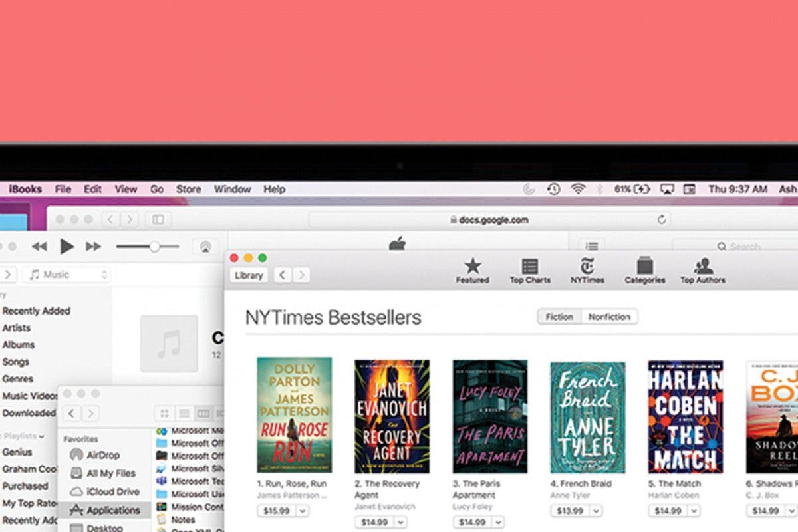
Task: Open the Music library dropdown in iTunes
Action: (66, 274)
